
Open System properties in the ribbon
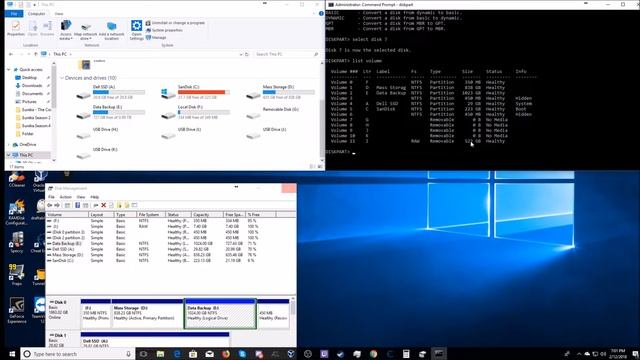click(x=164, y=30)
